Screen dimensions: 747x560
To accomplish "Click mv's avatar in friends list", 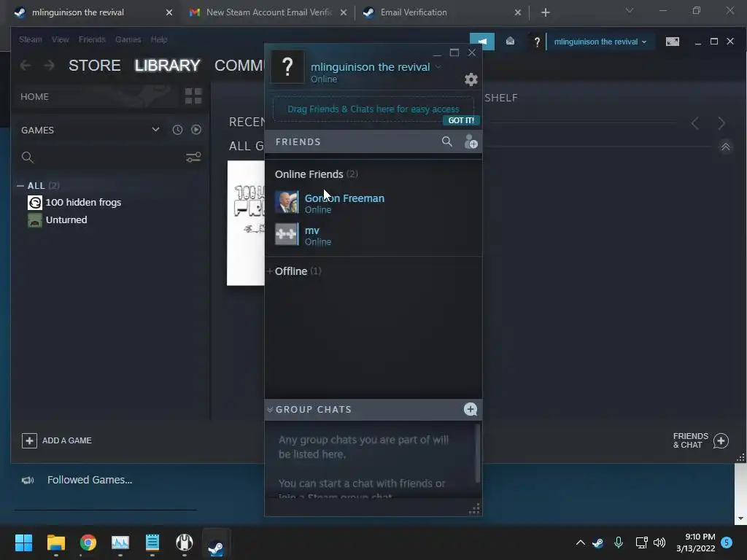I will tap(286, 234).
